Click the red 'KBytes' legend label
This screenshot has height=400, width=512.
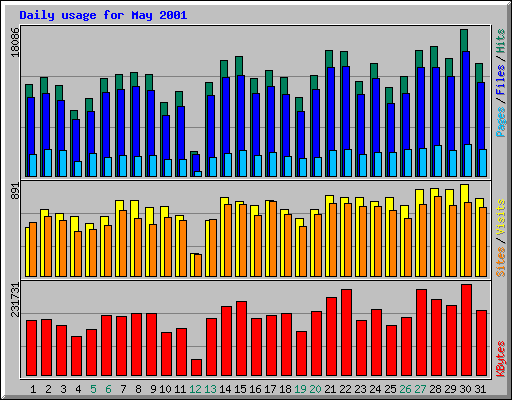tap(500, 358)
